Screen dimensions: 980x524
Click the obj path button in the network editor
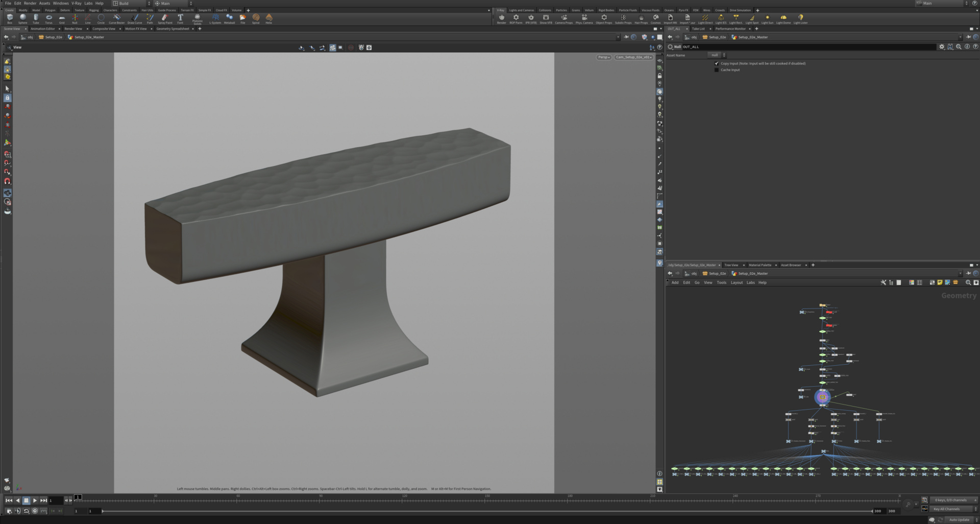[691, 273]
